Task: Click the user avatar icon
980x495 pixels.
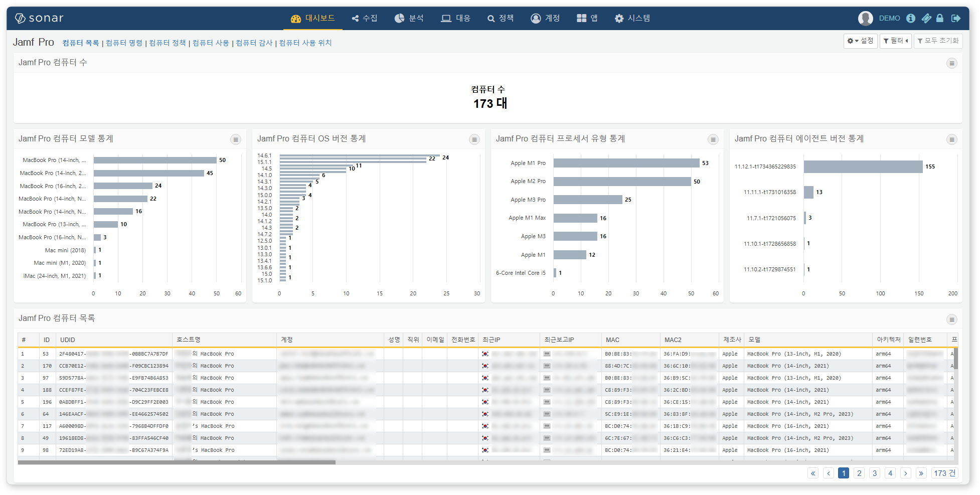Action: pyautogui.click(x=866, y=19)
